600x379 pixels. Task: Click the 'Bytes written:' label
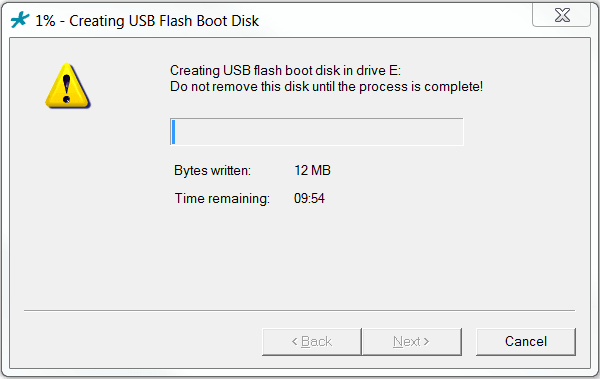[212, 170]
